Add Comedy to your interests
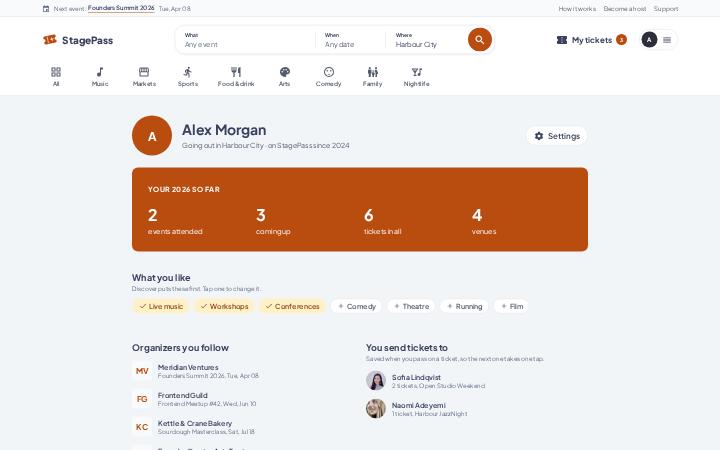The height and width of the screenshot is (450, 720). click(x=356, y=306)
